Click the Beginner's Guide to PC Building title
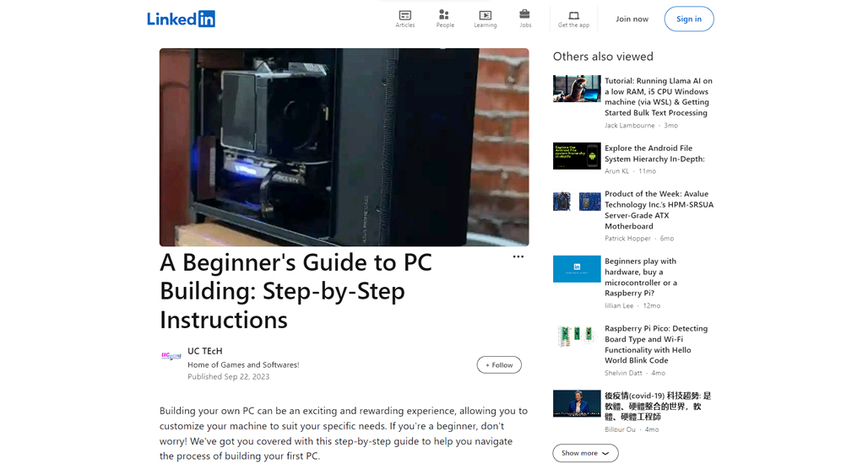Image resolution: width=868 pixels, height=469 pixels. coord(296,291)
